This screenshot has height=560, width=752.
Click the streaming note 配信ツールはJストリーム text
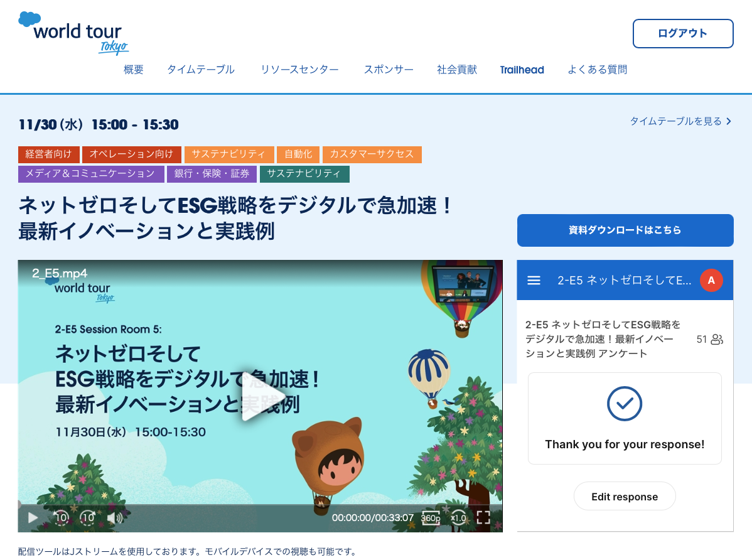[187, 552]
